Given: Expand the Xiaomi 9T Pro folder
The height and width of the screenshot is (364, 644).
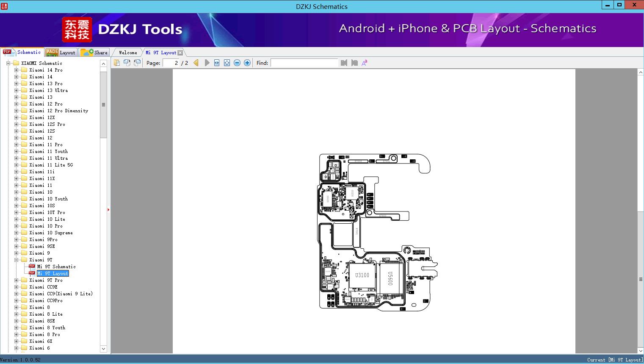Looking at the screenshot, I should [x=17, y=280].
